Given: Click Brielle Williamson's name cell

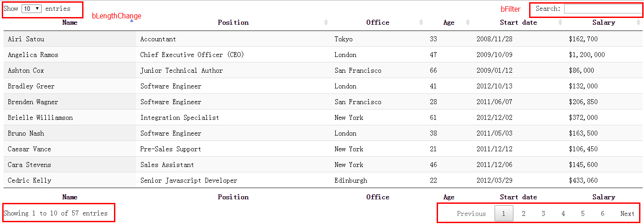Looking at the screenshot, I should pos(70,118).
